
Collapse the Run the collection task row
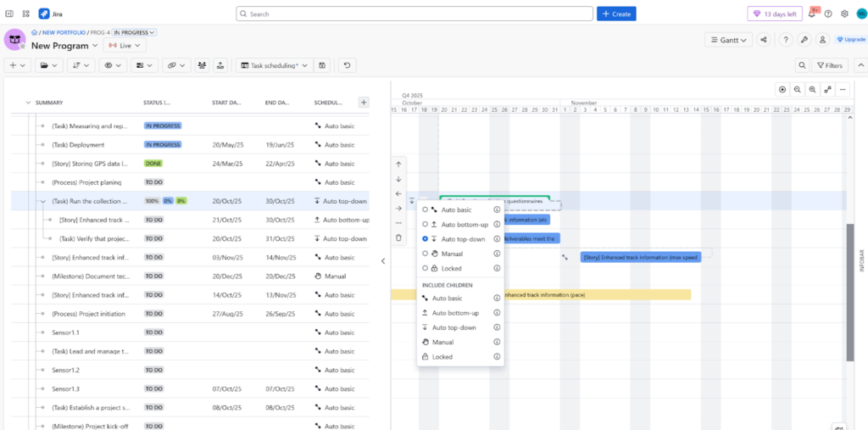(x=42, y=201)
